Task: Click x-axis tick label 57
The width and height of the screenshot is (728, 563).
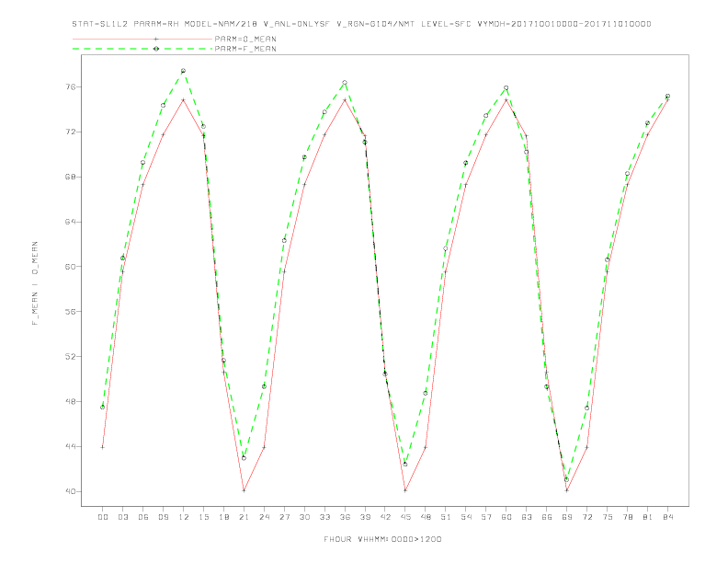Action: [x=486, y=517]
